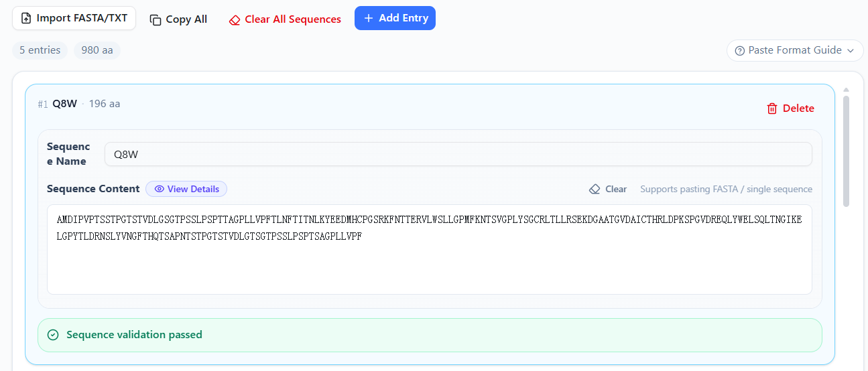Click the Import FASTA/TXT file icon
The image size is (868, 371).
[26, 18]
